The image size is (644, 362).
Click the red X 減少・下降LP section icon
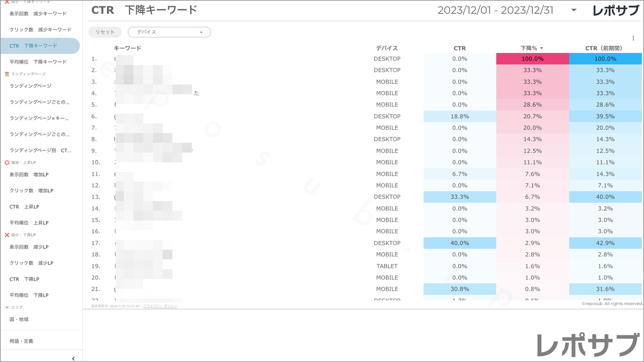(7, 235)
